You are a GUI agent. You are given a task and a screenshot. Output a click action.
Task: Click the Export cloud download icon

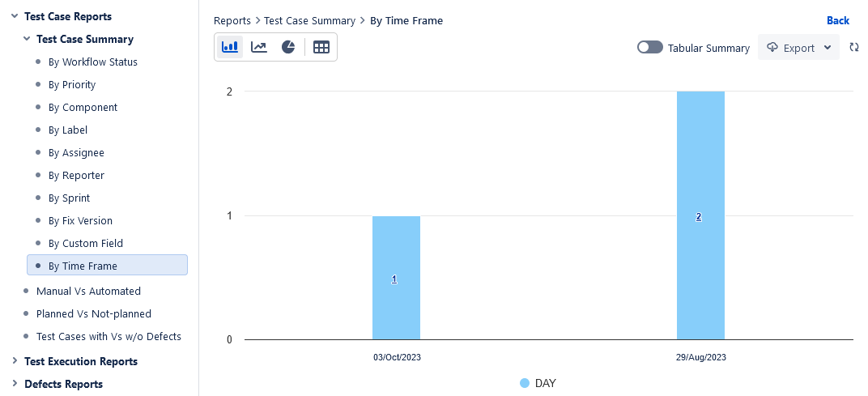point(772,47)
